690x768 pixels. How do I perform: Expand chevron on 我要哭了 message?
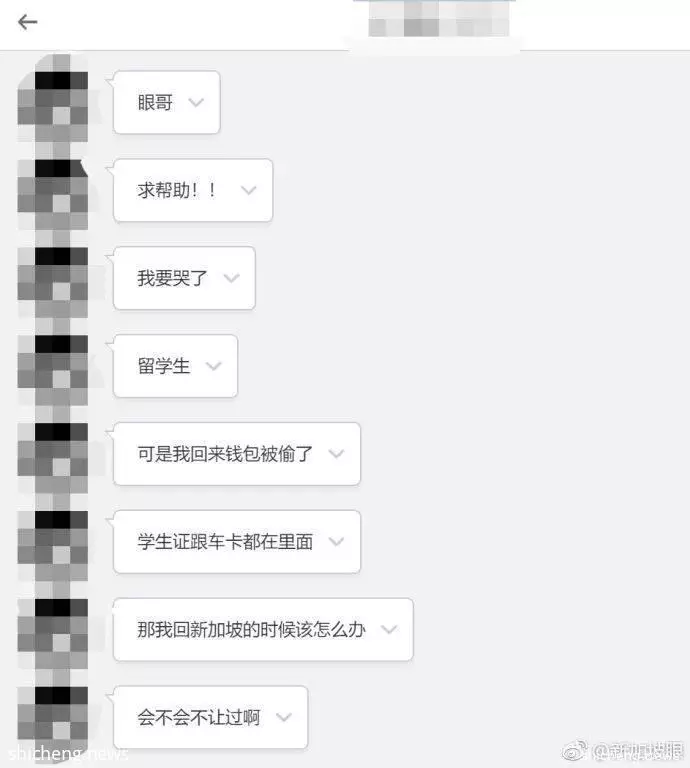(x=232, y=278)
